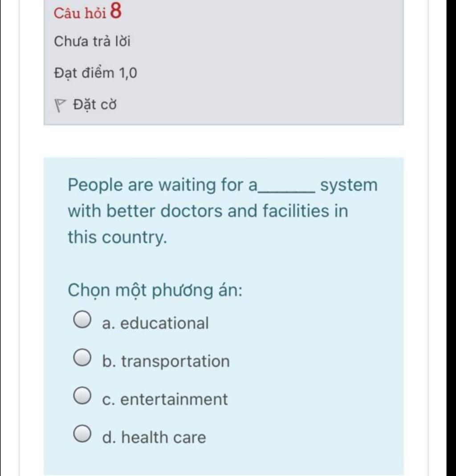Click the 'Câu hỏi' heading text
The width and height of the screenshot is (456, 476).
[x=80, y=13]
